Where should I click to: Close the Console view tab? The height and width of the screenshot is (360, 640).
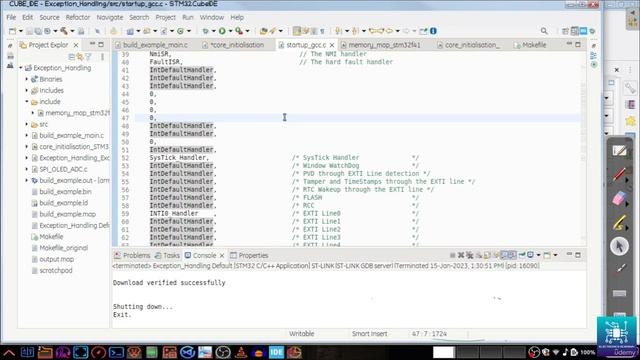click(x=222, y=256)
